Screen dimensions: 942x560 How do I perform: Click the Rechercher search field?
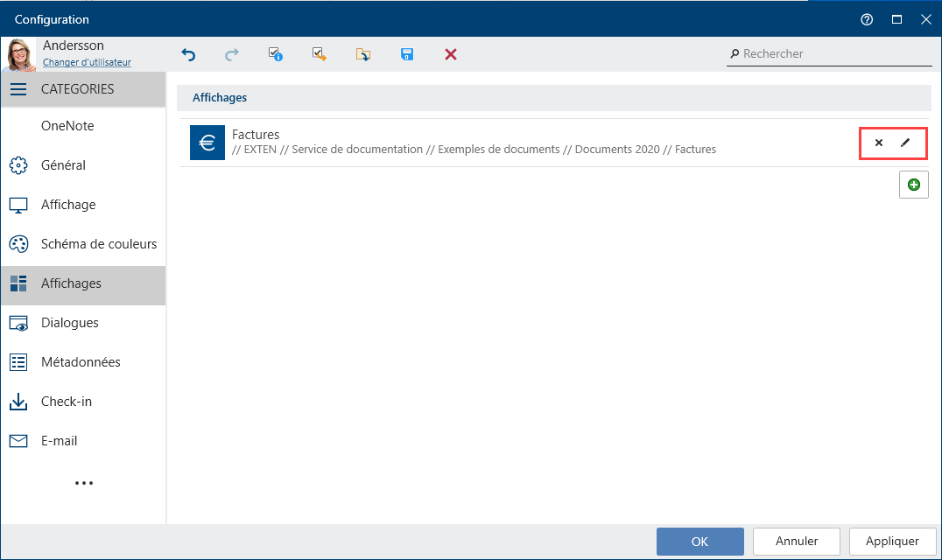(832, 54)
